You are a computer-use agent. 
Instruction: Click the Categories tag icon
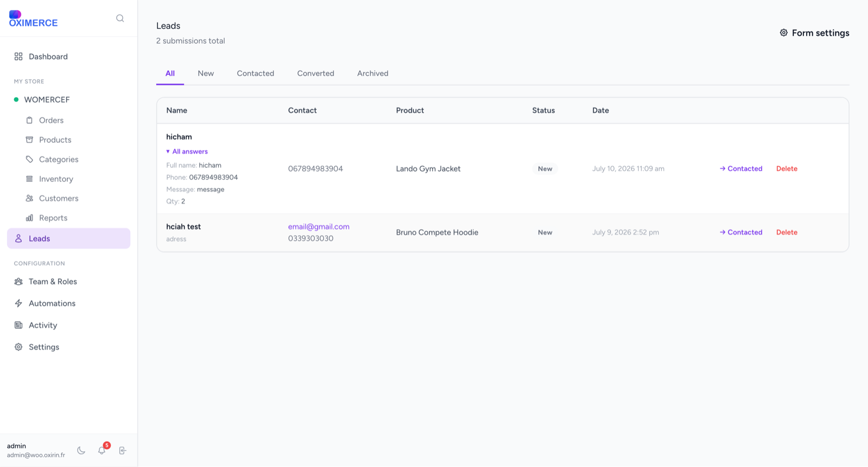tap(29, 159)
